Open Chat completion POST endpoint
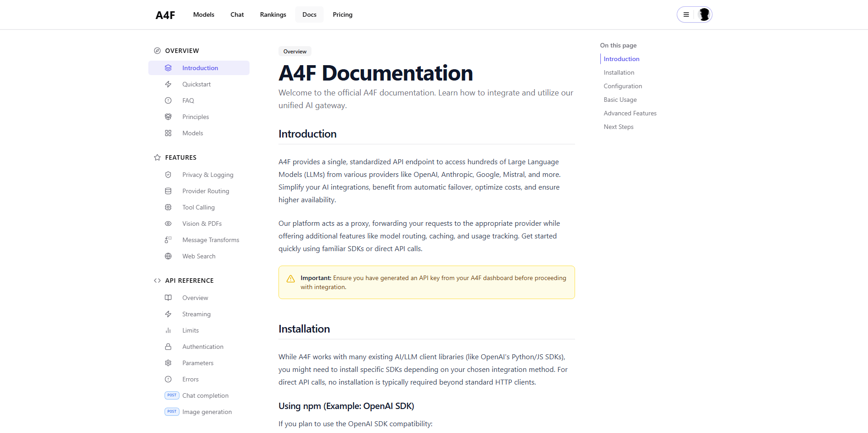 [199, 395]
